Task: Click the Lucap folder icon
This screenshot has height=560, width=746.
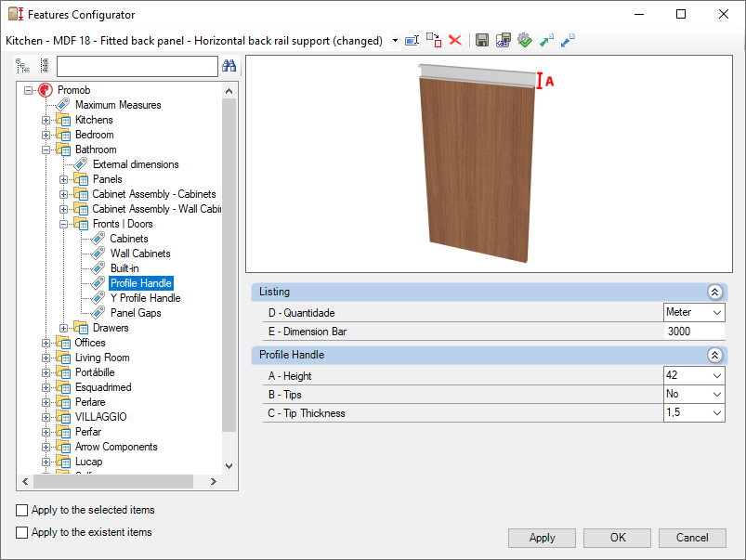Action: point(63,462)
